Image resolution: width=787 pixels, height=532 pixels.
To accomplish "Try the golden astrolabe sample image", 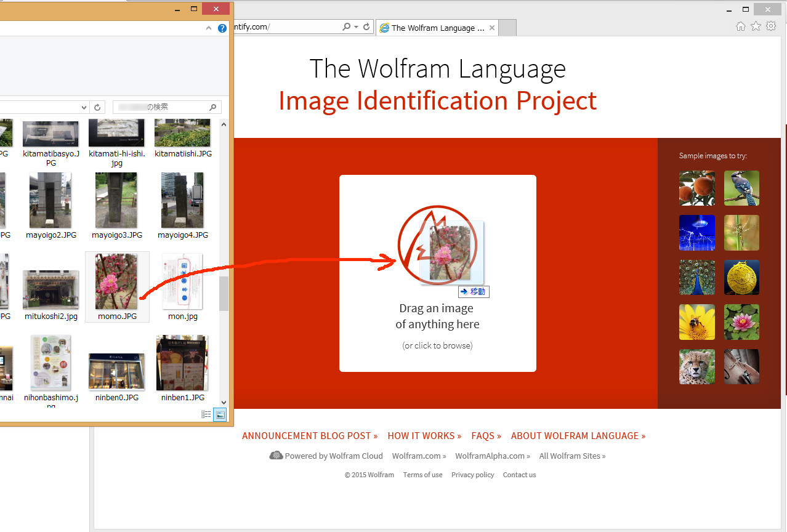I will tap(741, 277).
